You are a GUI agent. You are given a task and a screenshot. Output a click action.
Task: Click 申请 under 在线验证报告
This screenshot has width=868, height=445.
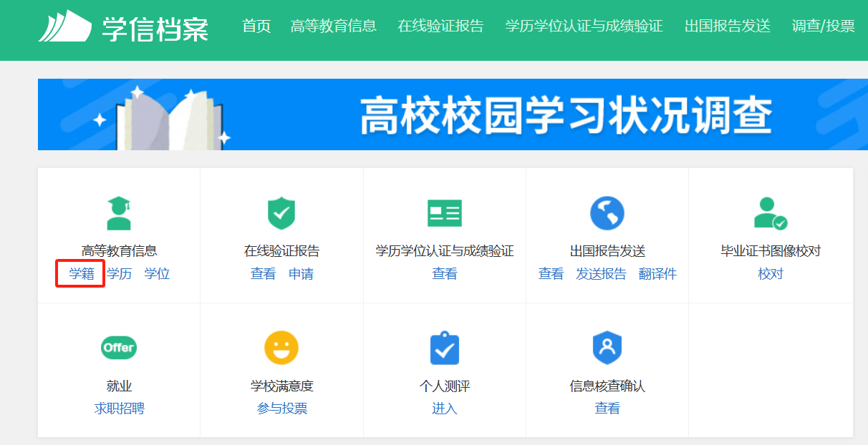click(301, 274)
